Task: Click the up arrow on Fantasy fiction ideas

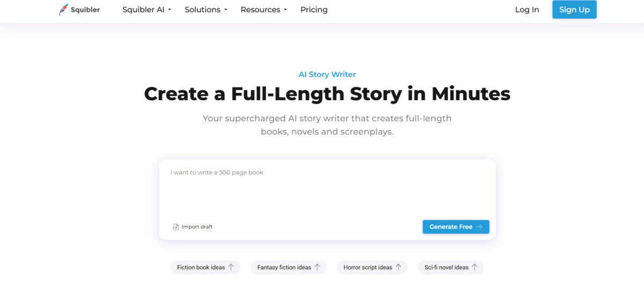Action: [x=317, y=267]
